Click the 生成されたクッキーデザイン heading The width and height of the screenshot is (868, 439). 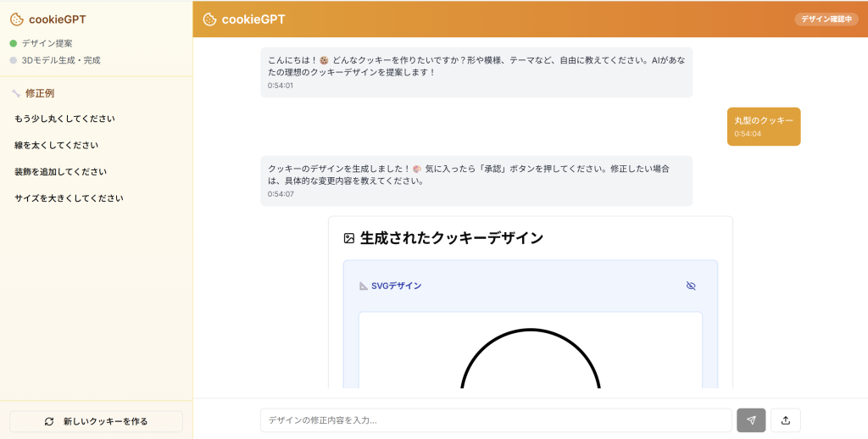pos(452,238)
